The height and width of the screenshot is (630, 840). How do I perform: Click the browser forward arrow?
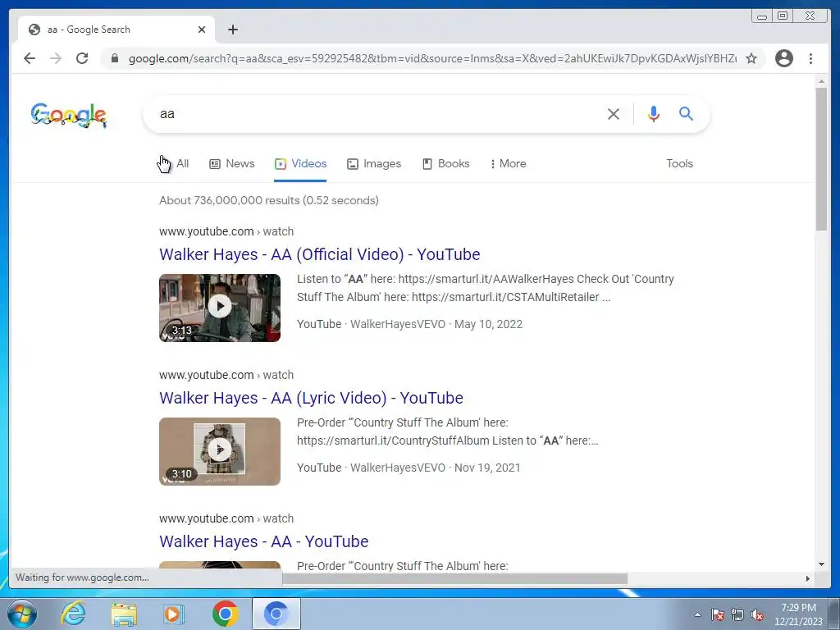pyautogui.click(x=56, y=58)
